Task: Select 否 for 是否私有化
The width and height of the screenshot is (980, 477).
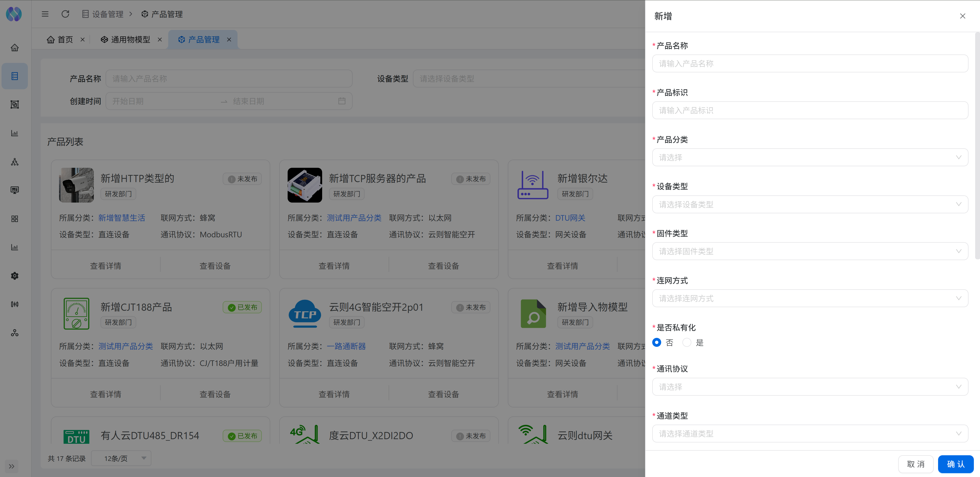Action: point(657,343)
